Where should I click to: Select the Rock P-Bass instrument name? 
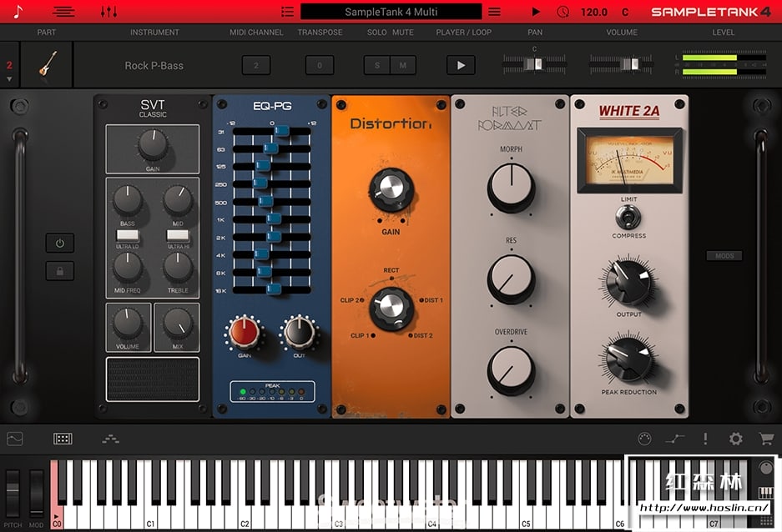click(x=154, y=65)
